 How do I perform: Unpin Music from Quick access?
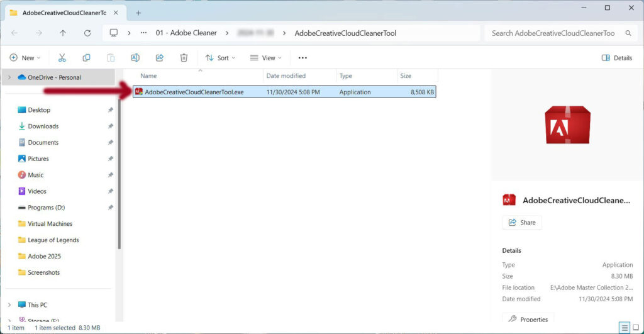pyautogui.click(x=111, y=175)
